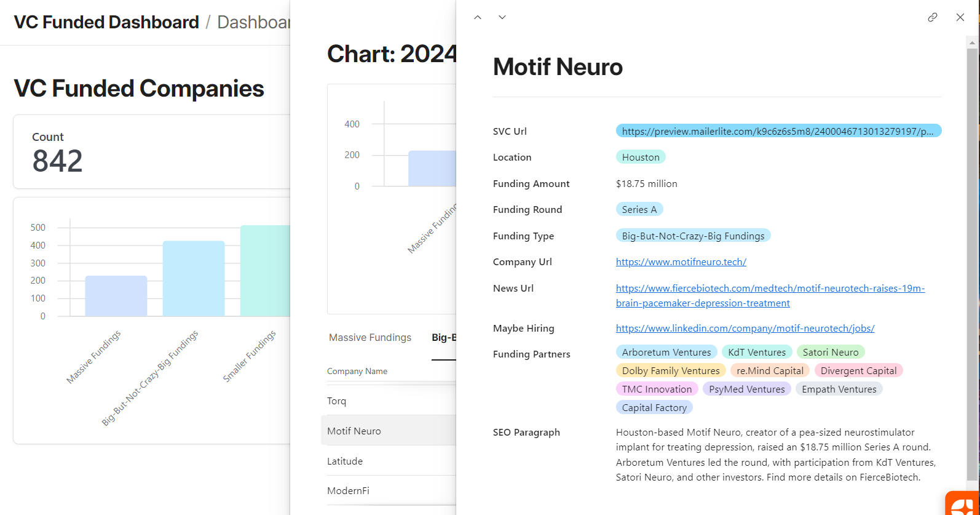The height and width of the screenshot is (515, 980).
Task: Open the Latitude company row
Action: click(389, 461)
